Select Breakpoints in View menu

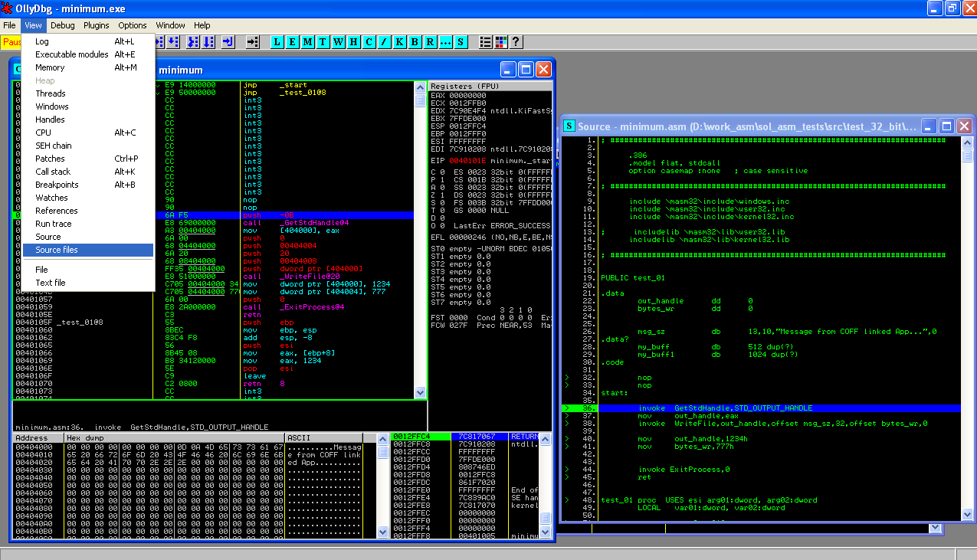(x=88, y=185)
